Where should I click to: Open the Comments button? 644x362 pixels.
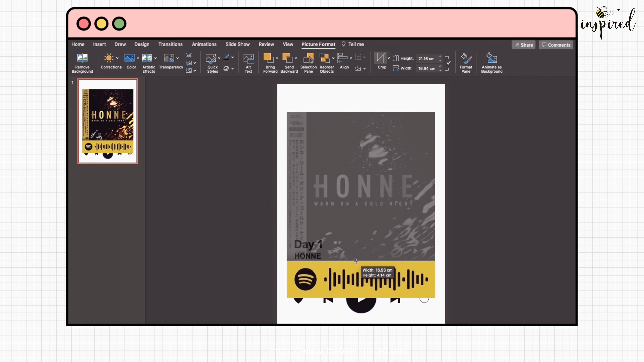tap(556, 45)
